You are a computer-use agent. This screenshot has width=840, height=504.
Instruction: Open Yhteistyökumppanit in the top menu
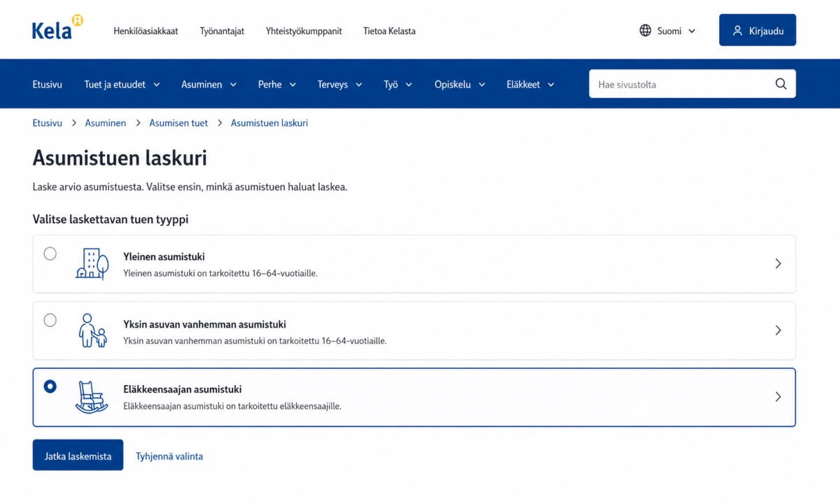pos(304,31)
